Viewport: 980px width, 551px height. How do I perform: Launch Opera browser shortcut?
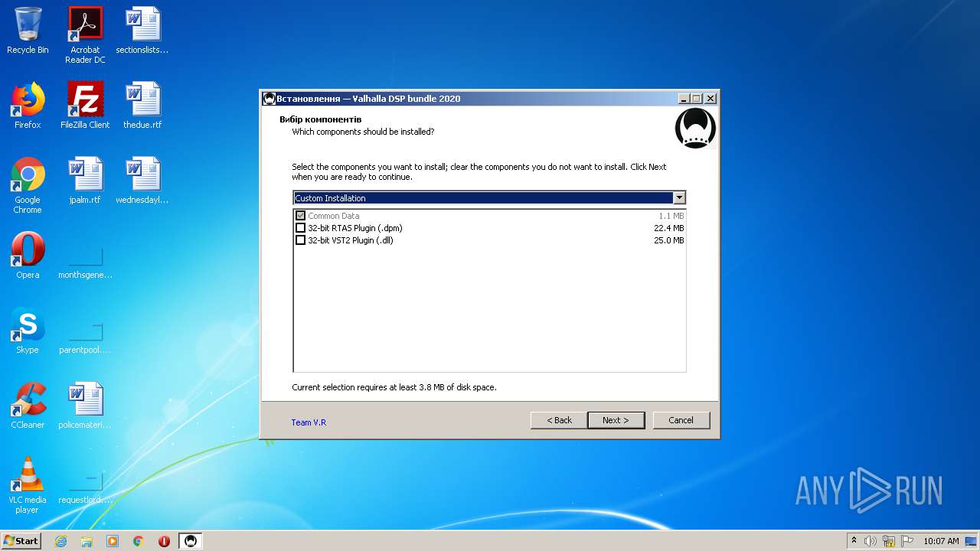(x=28, y=256)
